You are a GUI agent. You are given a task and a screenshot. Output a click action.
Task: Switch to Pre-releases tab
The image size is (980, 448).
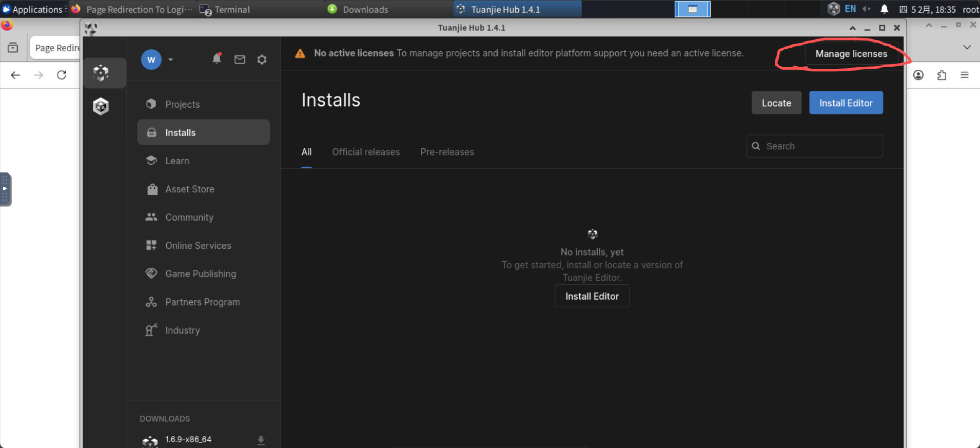[447, 152]
